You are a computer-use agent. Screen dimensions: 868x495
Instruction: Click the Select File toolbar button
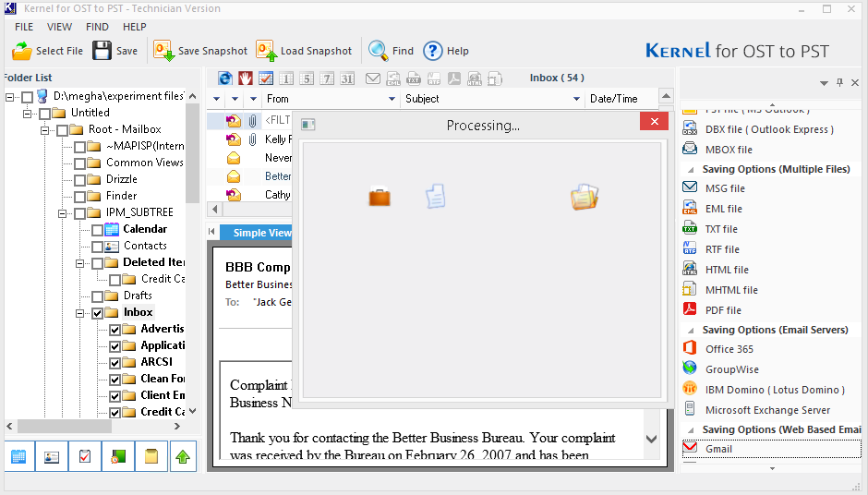point(48,51)
